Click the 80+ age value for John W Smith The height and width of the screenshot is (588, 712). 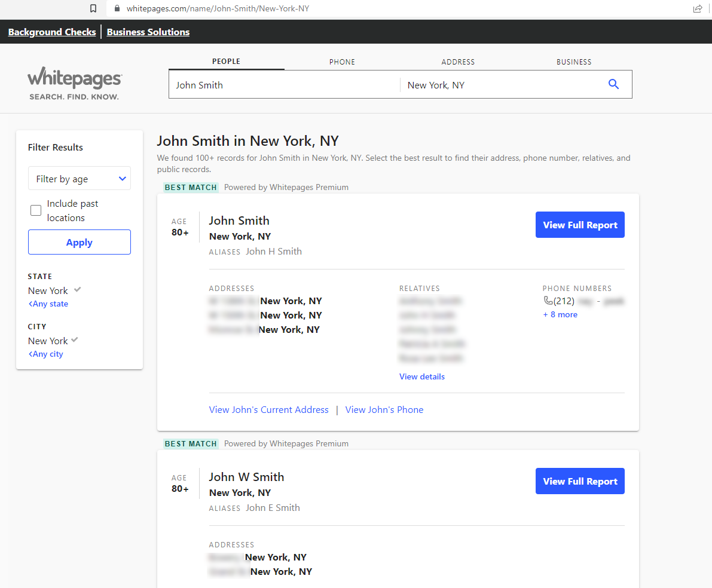coord(180,488)
